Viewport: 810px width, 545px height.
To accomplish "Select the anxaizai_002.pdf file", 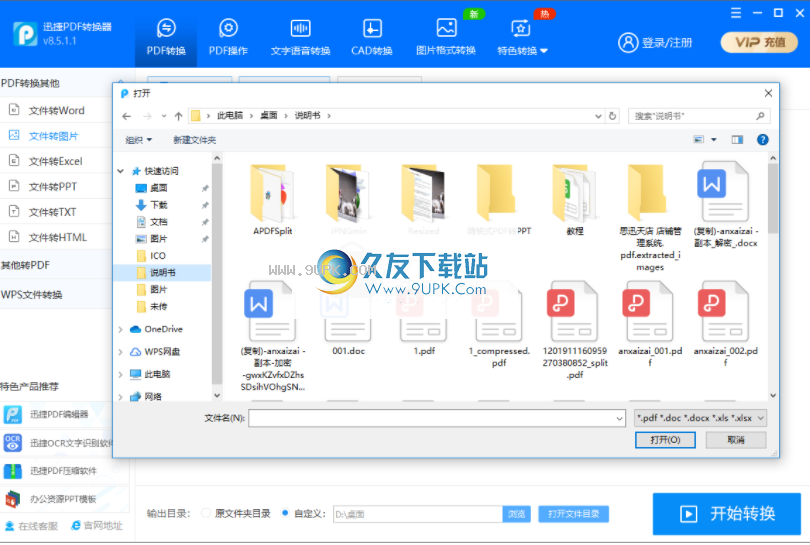I will tap(725, 324).
